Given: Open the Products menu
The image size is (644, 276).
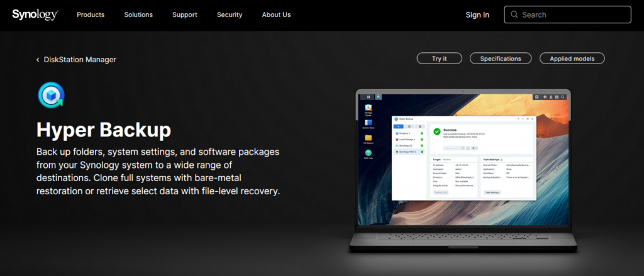Looking at the screenshot, I should click(x=91, y=15).
